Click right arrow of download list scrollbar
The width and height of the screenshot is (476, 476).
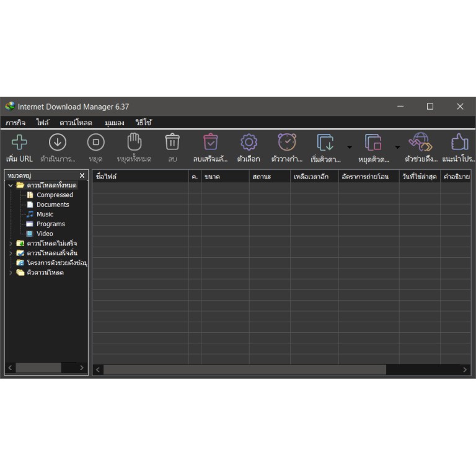coord(465,370)
